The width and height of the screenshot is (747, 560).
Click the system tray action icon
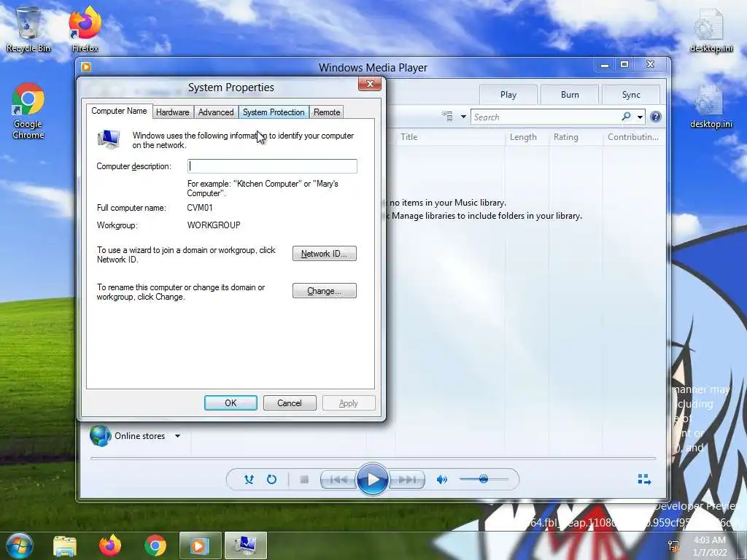coord(673,546)
